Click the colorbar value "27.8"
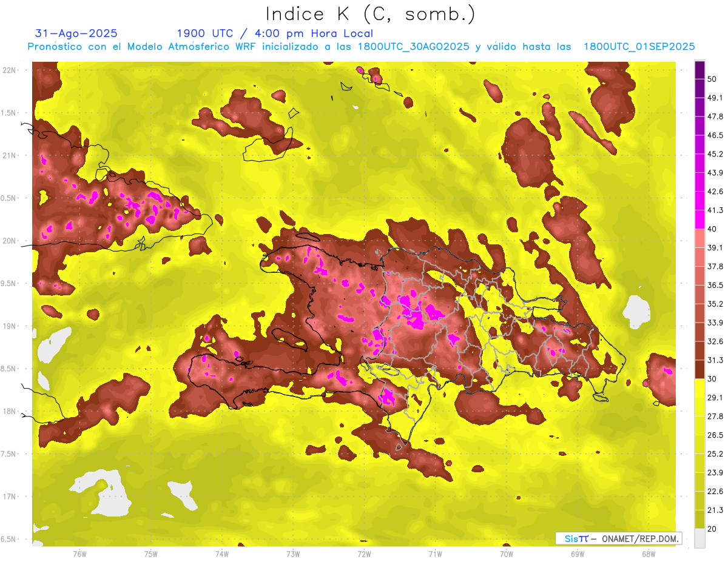 point(715,416)
